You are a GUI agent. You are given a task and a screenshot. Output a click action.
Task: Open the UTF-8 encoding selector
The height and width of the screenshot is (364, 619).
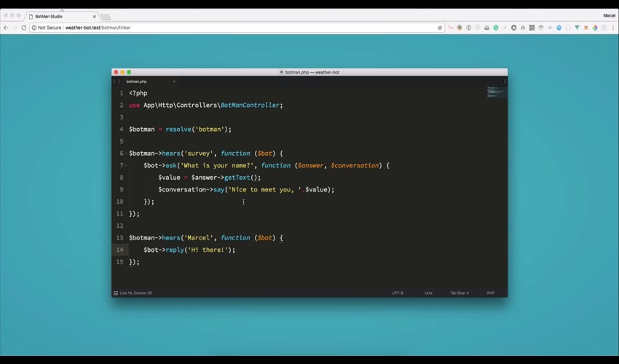point(398,293)
